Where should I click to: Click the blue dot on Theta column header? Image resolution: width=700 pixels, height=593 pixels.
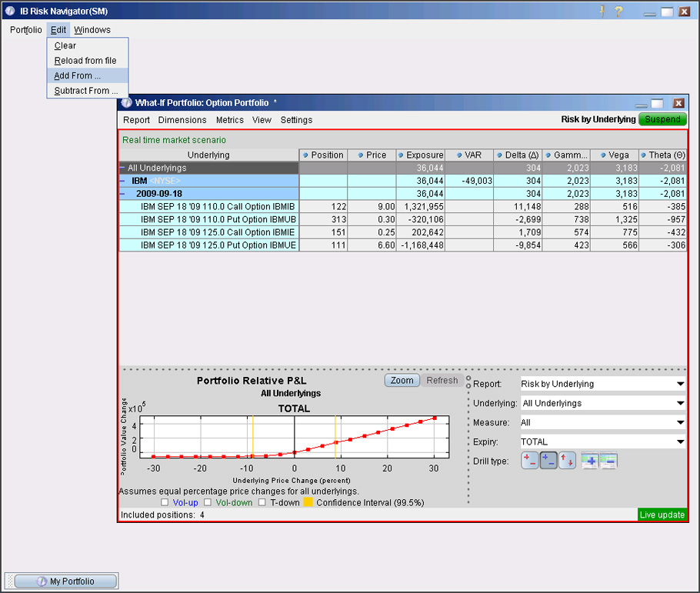[644, 155]
